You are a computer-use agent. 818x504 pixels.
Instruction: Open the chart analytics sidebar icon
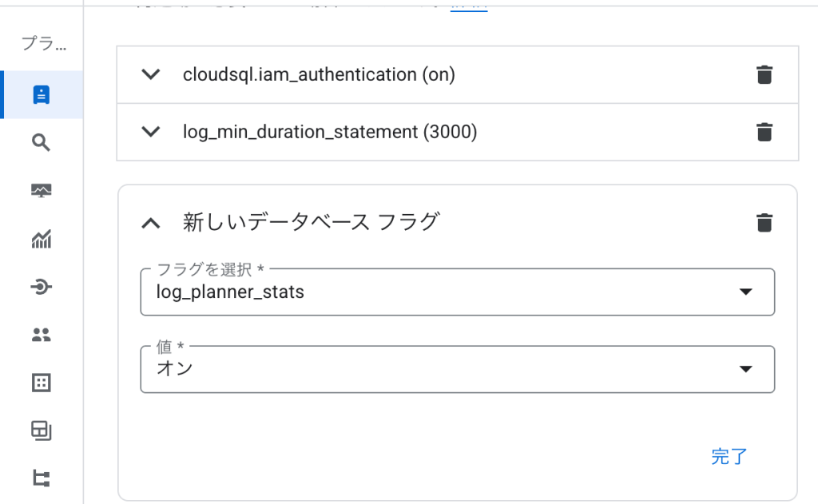click(42, 239)
